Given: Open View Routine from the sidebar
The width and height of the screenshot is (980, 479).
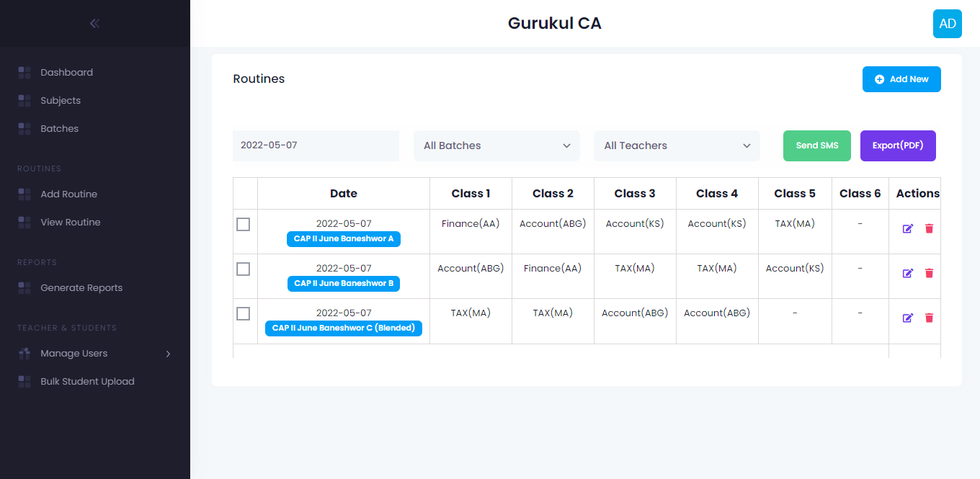Looking at the screenshot, I should tap(24, 222).
